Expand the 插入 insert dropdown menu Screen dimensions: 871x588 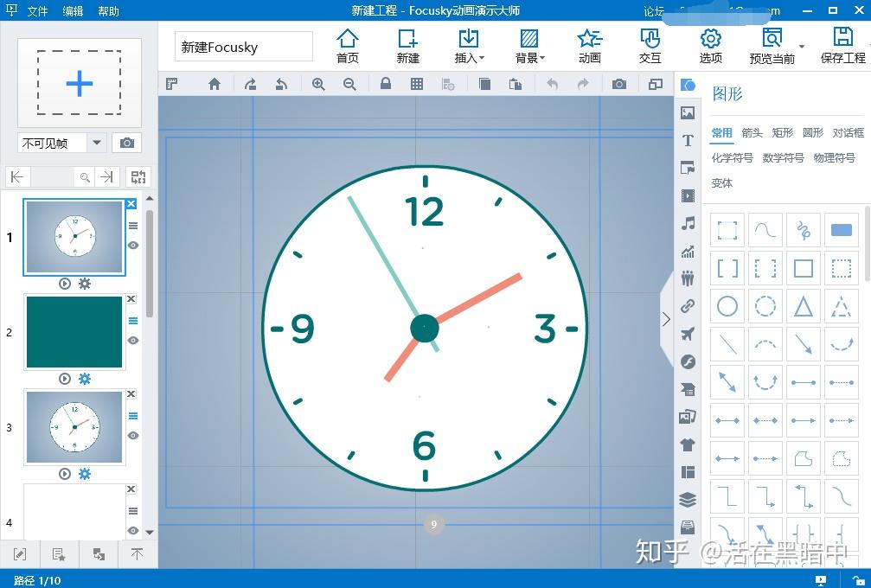click(470, 46)
